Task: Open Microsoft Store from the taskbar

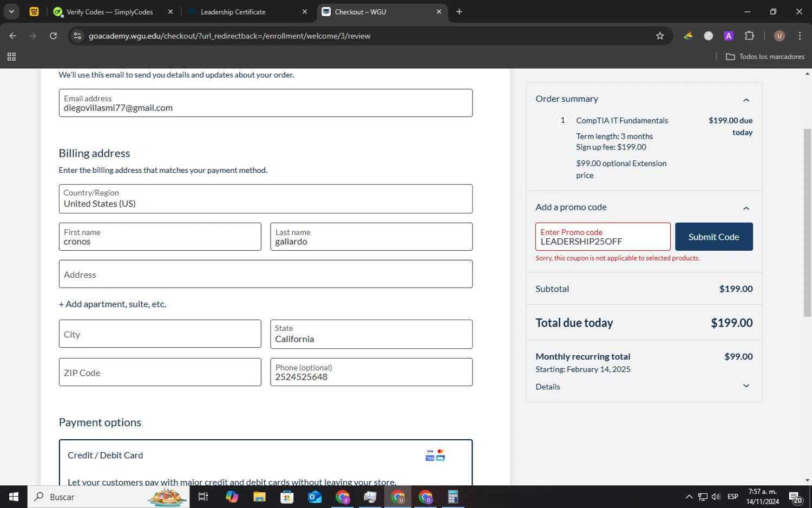Action: pos(287,497)
